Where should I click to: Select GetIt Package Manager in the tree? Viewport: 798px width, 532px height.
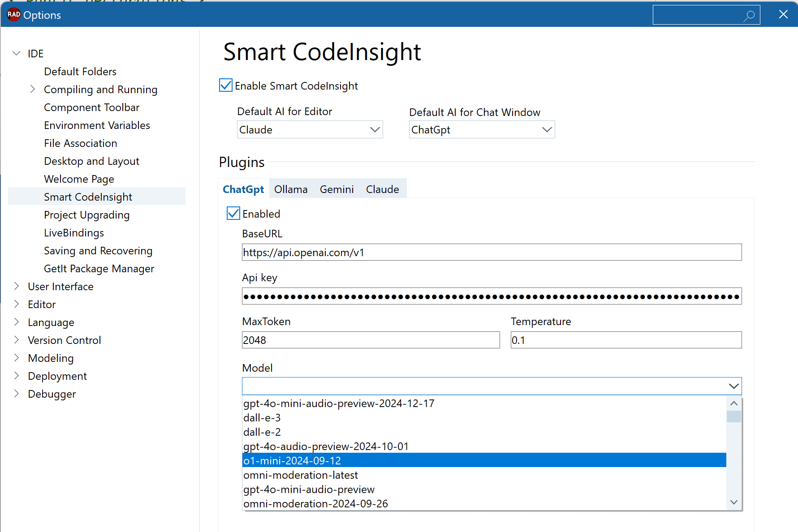[99, 269]
